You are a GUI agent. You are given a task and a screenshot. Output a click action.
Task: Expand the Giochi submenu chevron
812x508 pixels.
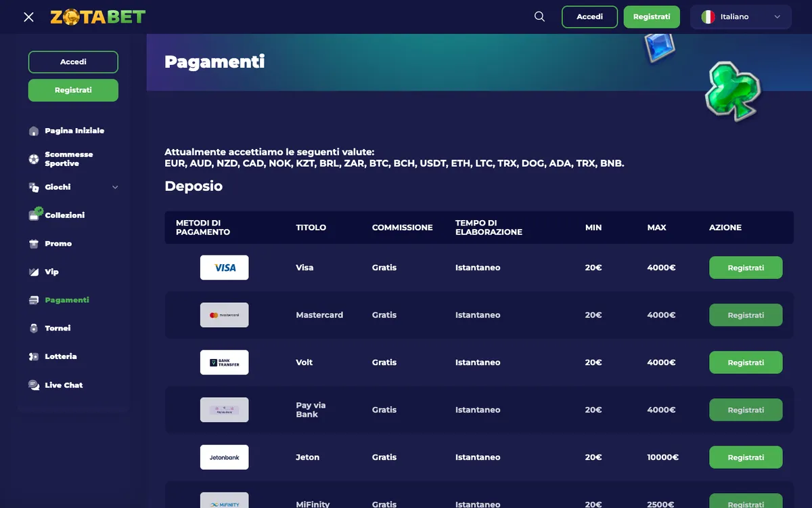tap(115, 187)
